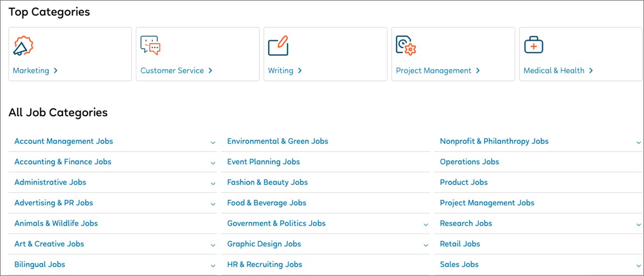This screenshot has width=644, height=276.
Task: Expand the Nonprofit & Philanthropy Jobs chevron
Action: (x=639, y=143)
